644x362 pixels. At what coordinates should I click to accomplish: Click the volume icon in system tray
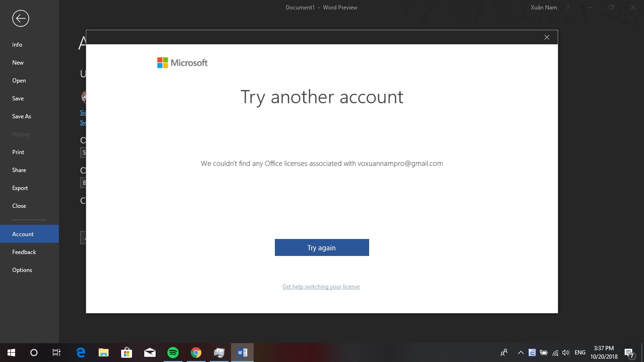coord(566,353)
